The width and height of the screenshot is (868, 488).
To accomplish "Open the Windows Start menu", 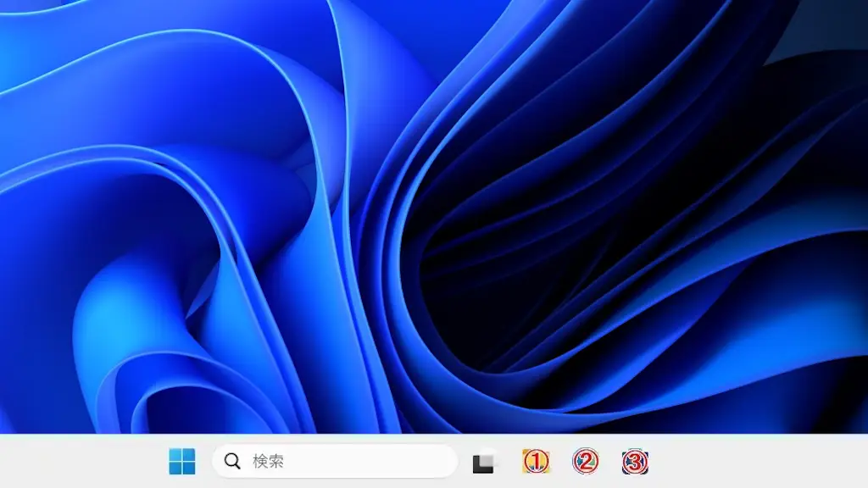I will [x=181, y=462].
